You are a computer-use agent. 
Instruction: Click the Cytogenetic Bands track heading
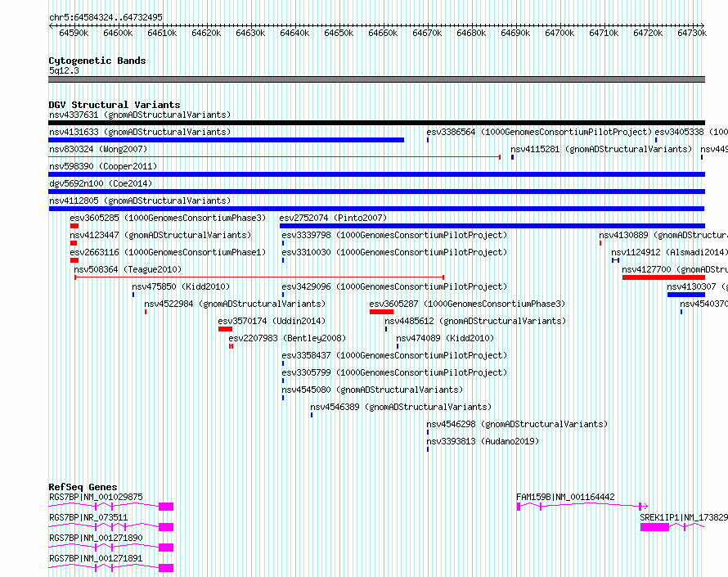97,61
